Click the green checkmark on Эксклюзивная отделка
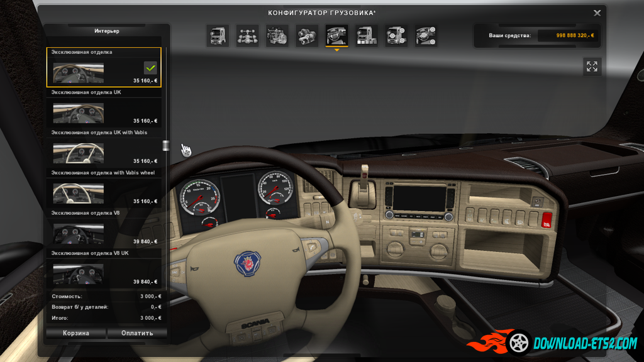Viewport: 644px width, 362px height. (151, 68)
